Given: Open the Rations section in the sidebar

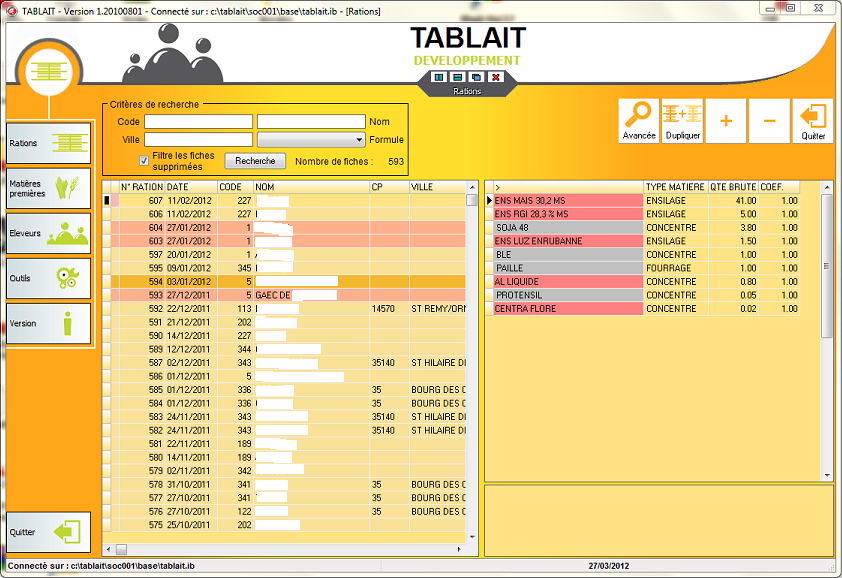Looking at the screenshot, I should pos(49,143).
